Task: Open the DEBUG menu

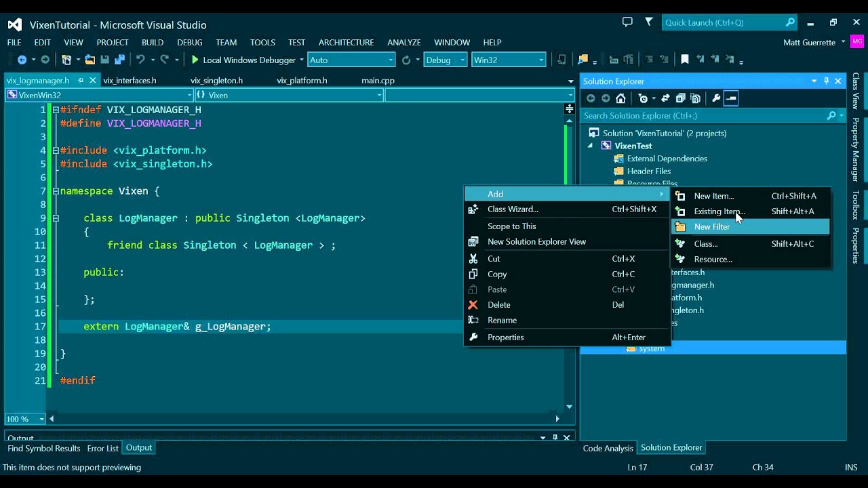Action: point(190,42)
